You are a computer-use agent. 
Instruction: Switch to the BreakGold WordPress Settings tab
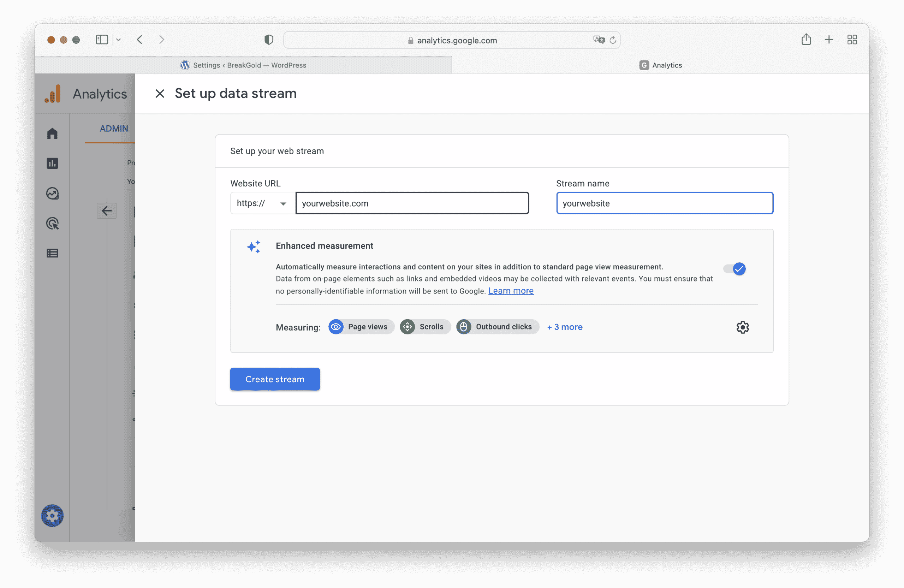click(243, 65)
